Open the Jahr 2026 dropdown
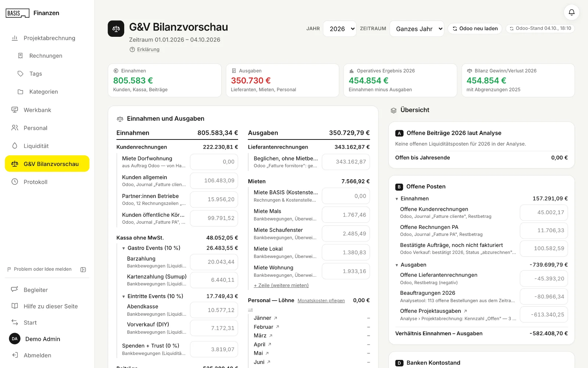 (x=340, y=29)
